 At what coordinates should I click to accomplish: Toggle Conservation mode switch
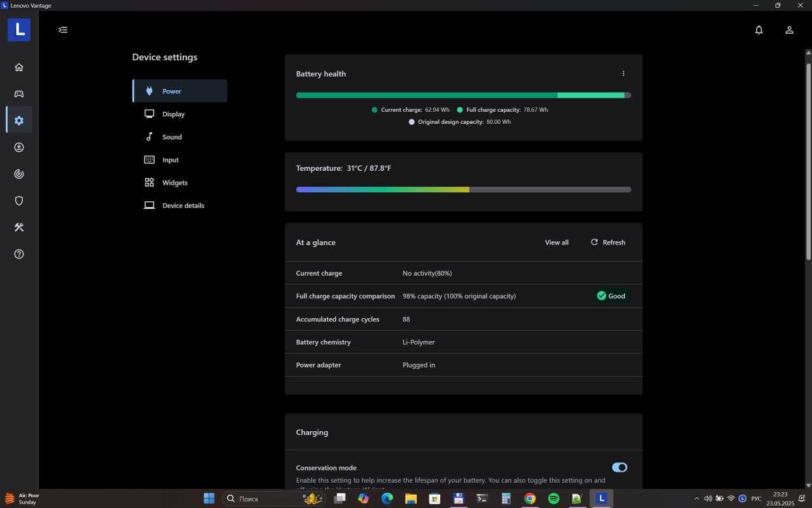(620, 467)
